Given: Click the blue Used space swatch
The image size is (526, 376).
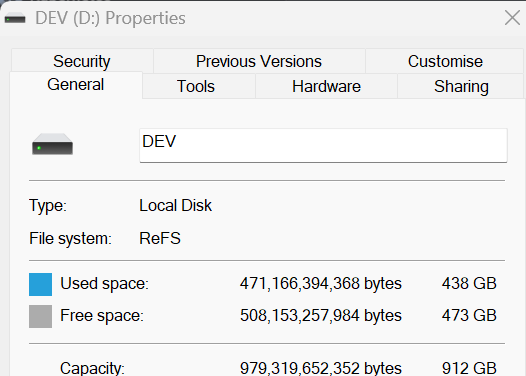Looking at the screenshot, I should click(41, 284).
